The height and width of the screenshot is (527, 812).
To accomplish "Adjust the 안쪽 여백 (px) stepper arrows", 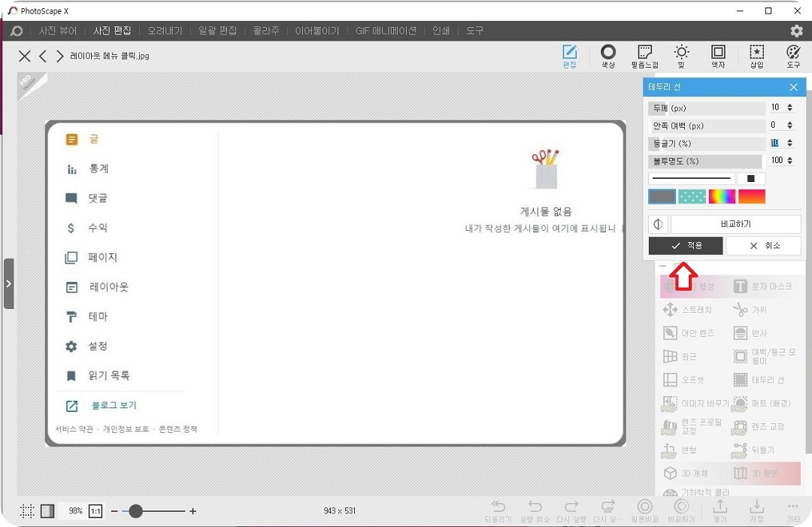I will tap(789, 126).
